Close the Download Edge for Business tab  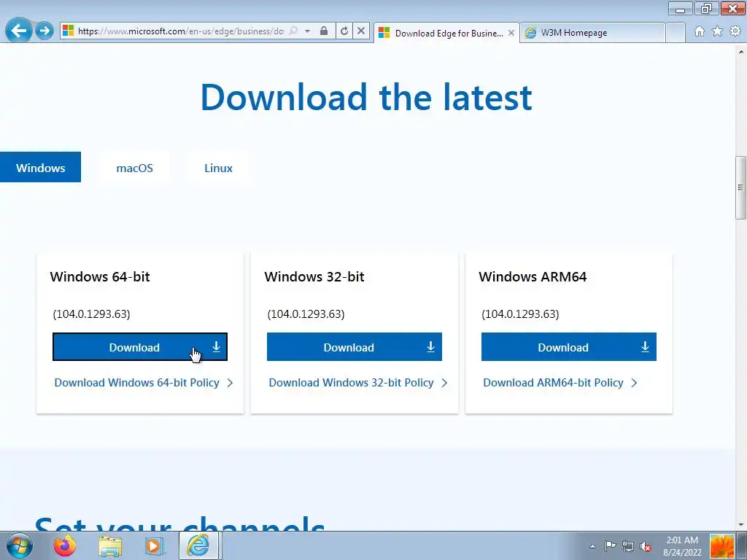click(x=511, y=33)
